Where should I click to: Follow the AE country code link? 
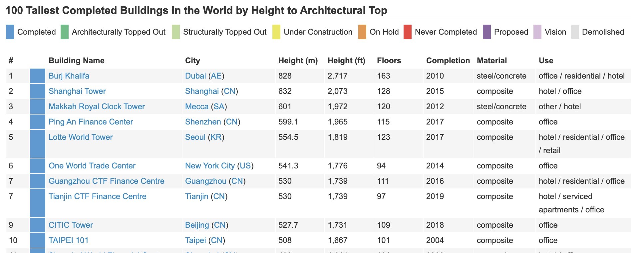(x=216, y=76)
